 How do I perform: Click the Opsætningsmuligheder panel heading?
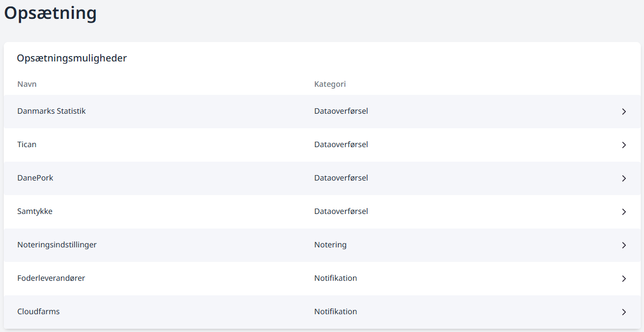pyautogui.click(x=72, y=58)
